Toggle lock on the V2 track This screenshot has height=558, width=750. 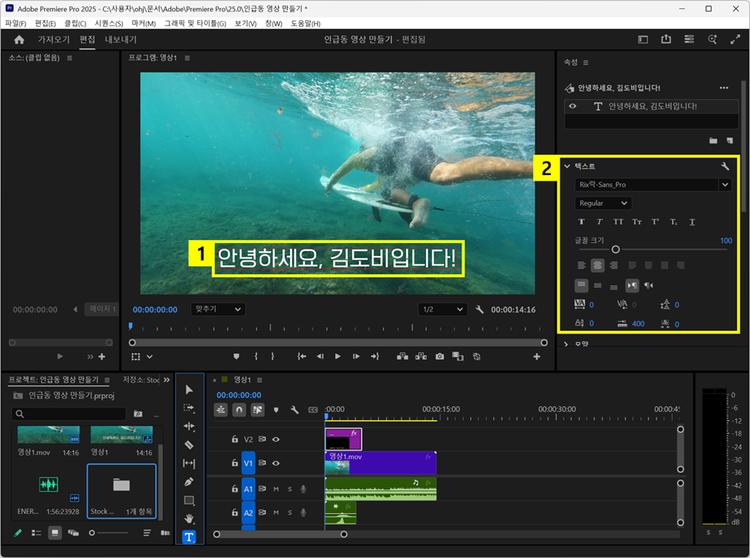(x=235, y=439)
